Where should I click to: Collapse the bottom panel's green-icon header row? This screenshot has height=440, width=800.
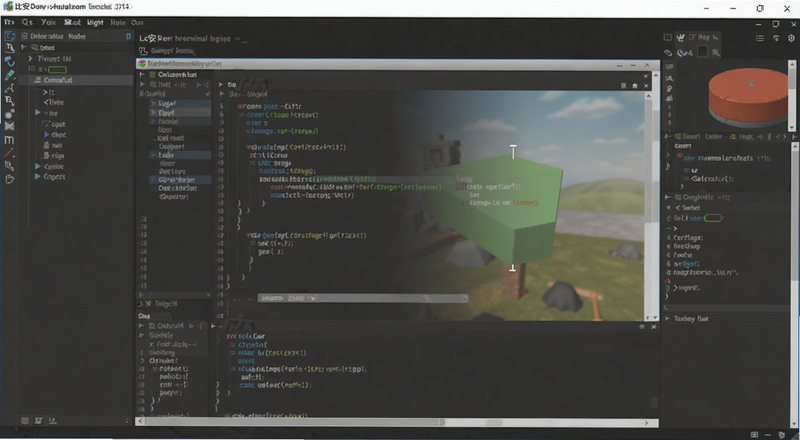click(x=142, y=326)
